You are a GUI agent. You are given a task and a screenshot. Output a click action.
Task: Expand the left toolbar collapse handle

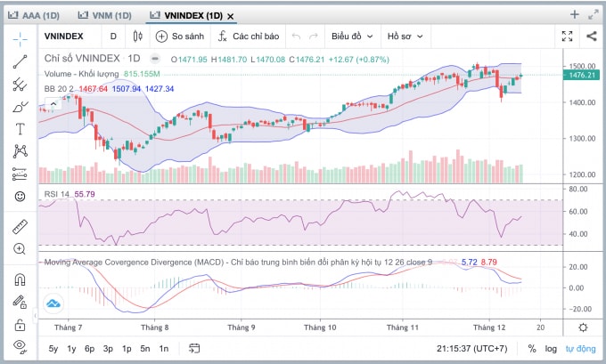click(35, 315)
